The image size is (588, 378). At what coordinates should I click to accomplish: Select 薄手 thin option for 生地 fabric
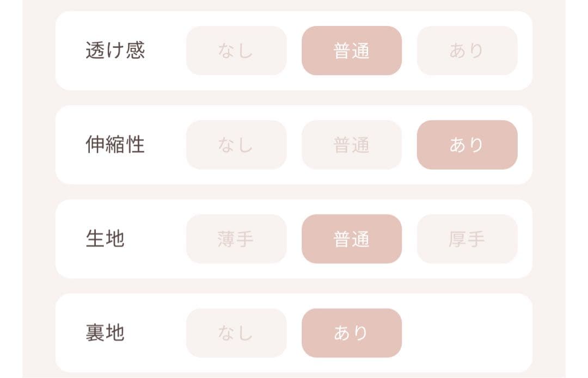pos(236,239)
